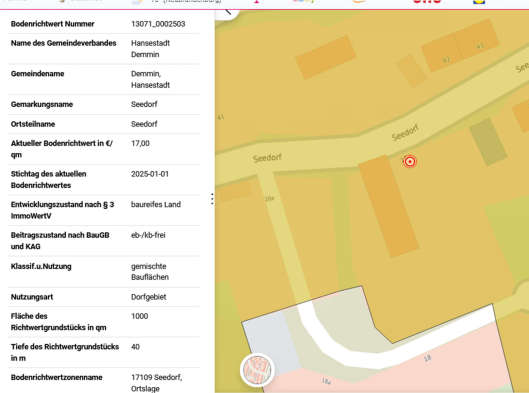The height and width of the screenshot is (393, 529).
Task: Select the 'eb-/kb-frei' value
Action: tap(148, 235)
